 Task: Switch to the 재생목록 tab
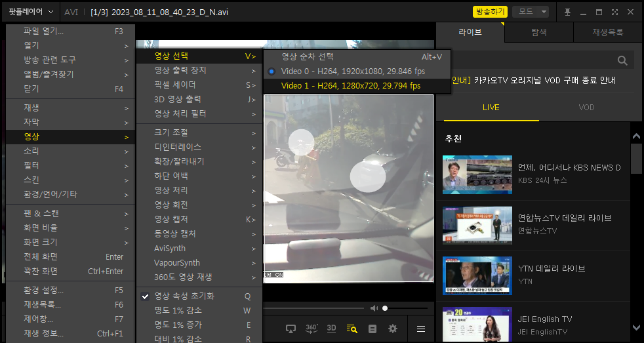coord(608,32)
